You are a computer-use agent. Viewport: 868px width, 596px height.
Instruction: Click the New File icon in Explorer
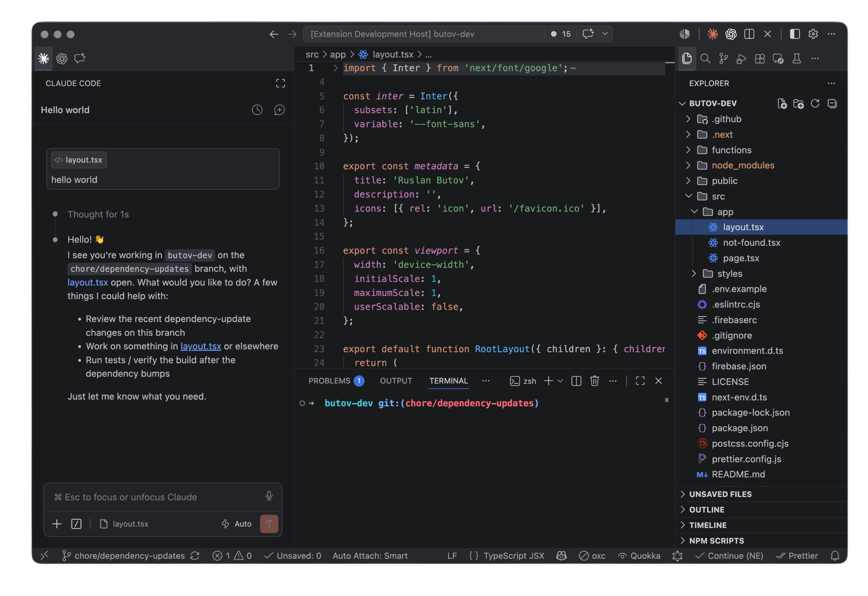(x=782, y=103)
